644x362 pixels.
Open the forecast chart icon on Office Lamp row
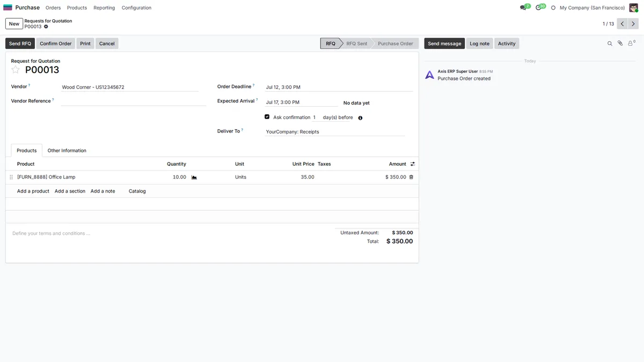tap(194, 177)
